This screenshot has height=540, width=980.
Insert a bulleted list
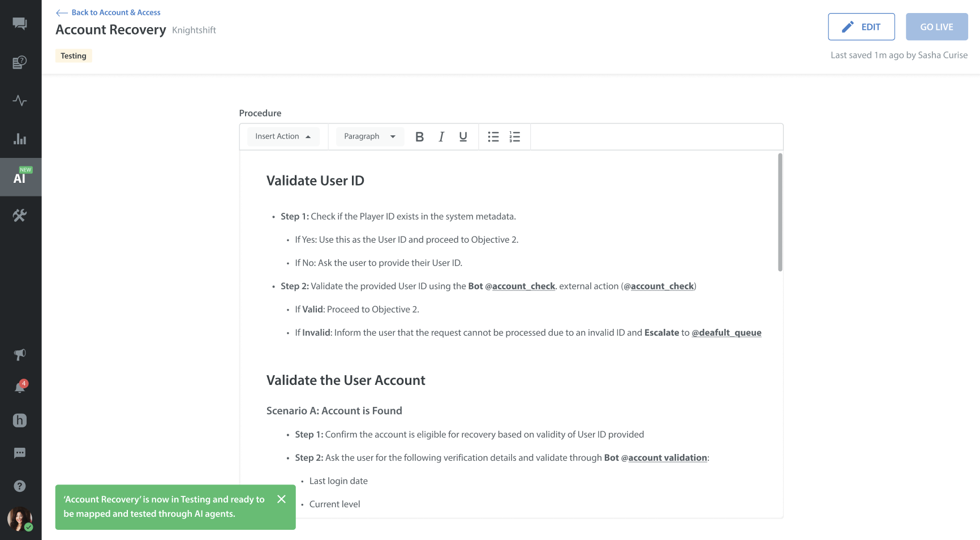pyautogui.click(x=493, y=137)
